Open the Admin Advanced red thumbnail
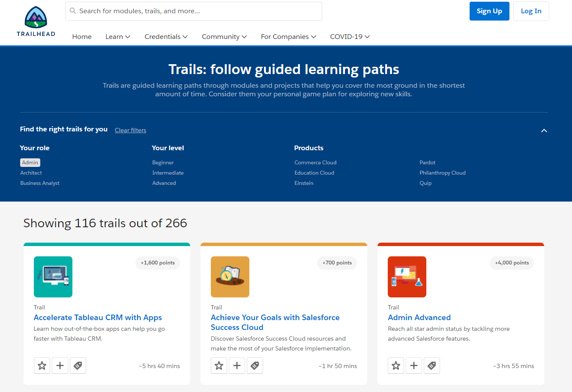 (407, 277)
